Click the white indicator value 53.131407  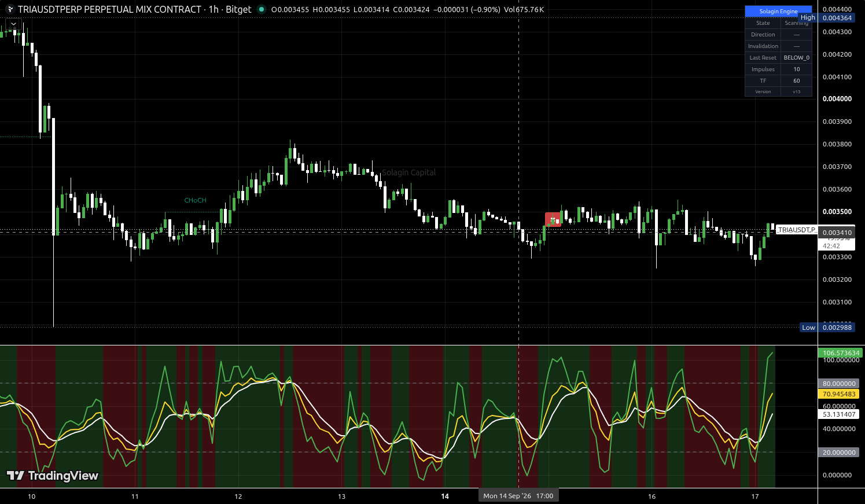839,414
